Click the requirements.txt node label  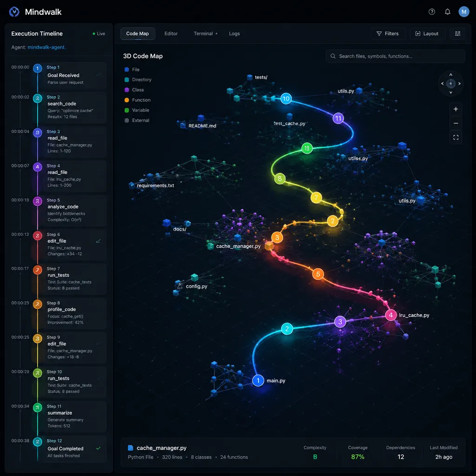tap(155, 185)
